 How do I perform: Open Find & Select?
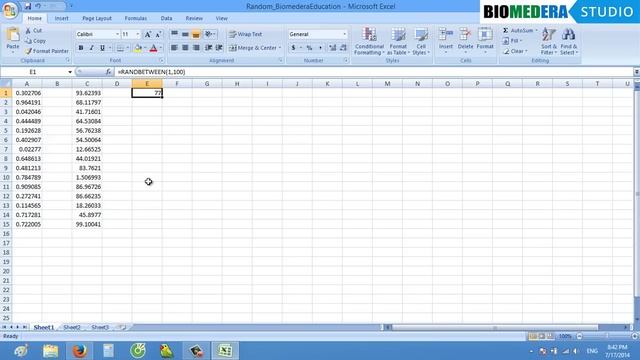[x=569, y=41]
